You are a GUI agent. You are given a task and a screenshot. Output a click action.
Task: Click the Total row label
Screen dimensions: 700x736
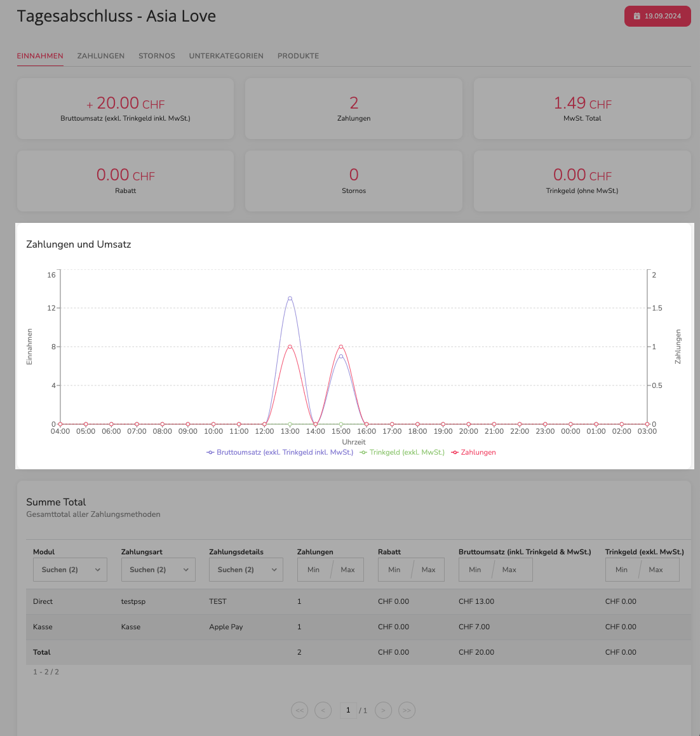pyautogui.click(x=42, y=652)
